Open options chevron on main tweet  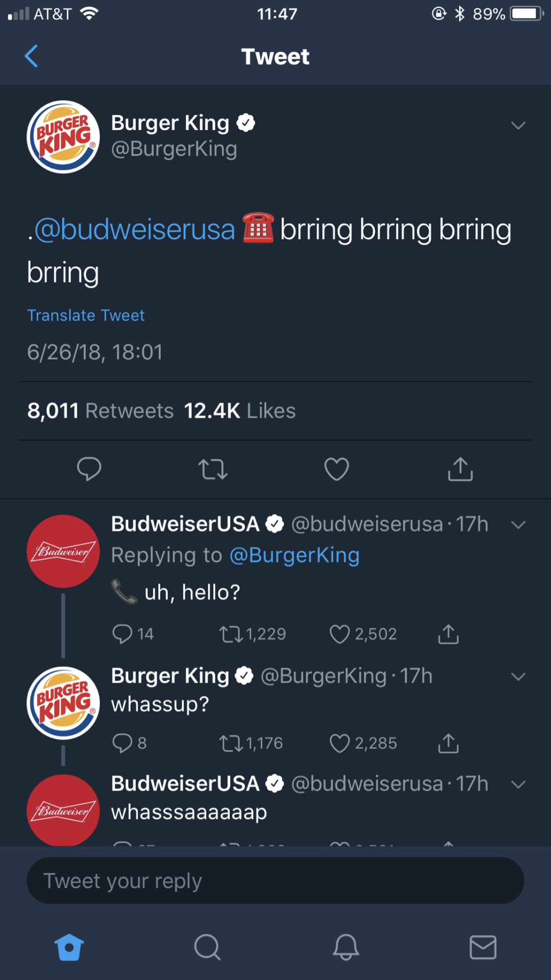coord(518,126)
